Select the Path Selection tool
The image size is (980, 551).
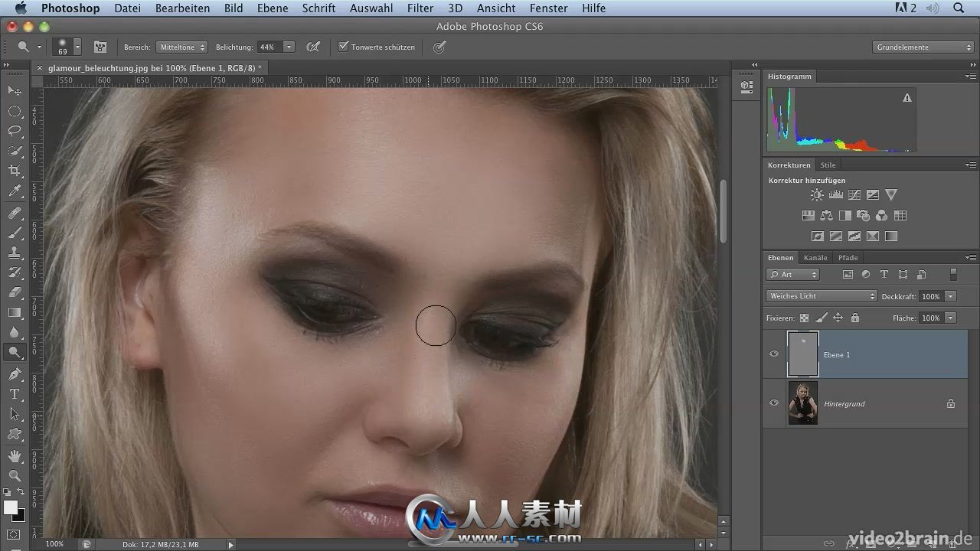[15, 414]
